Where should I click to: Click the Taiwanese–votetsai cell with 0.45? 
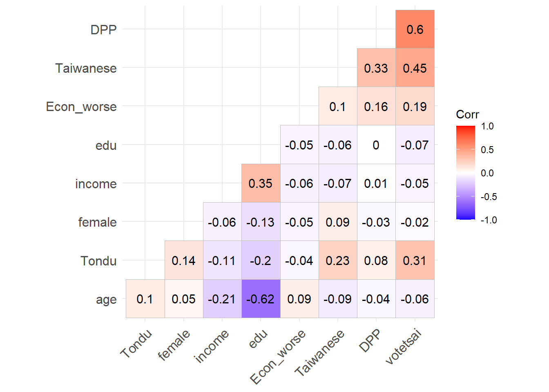[x=415, y=68]
